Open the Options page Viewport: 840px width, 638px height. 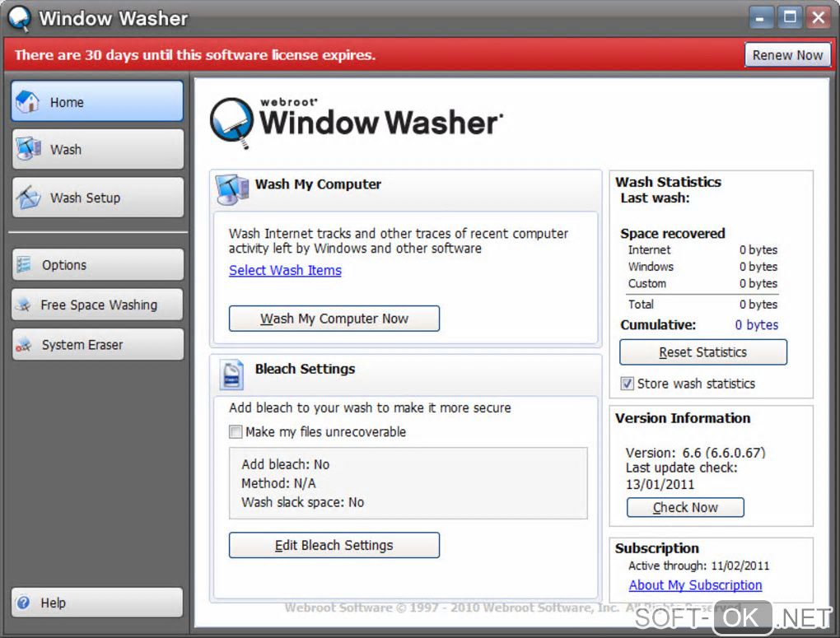pyautogui.click(x=97, y=264)
